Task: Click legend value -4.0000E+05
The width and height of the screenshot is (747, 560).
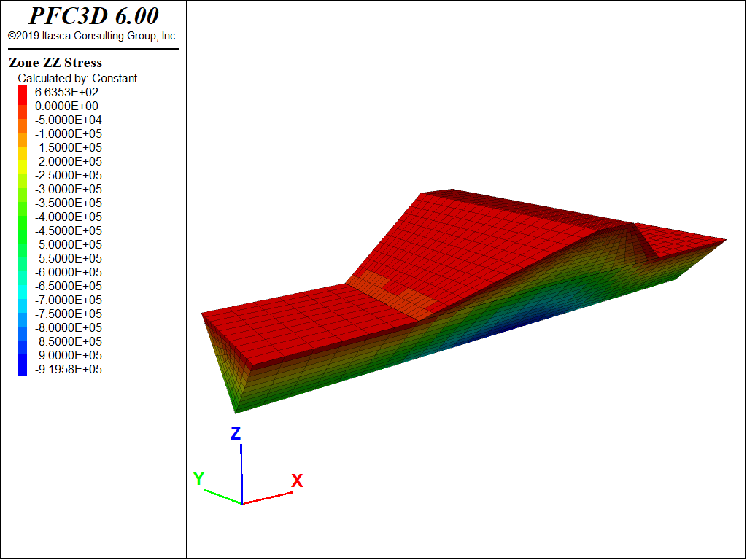Action: coord(69,217)
